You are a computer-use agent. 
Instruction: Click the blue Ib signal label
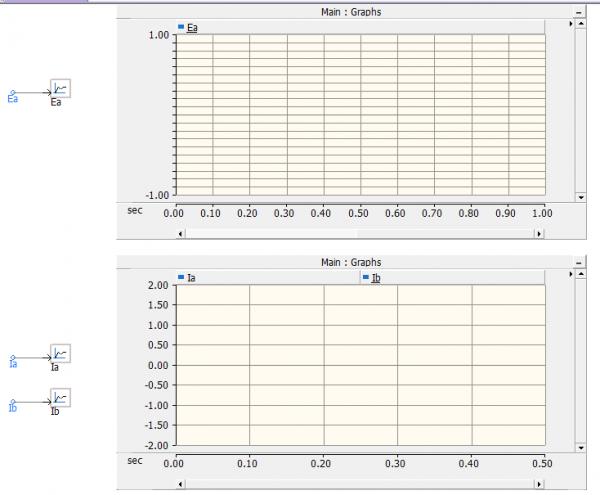pyautogui.click(x=13, y=408)
